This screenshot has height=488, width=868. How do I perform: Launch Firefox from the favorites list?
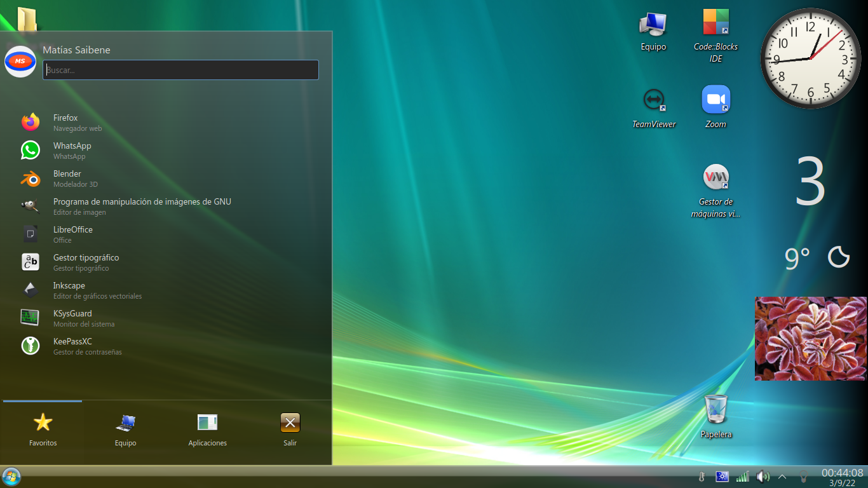(x=166, y=122)
